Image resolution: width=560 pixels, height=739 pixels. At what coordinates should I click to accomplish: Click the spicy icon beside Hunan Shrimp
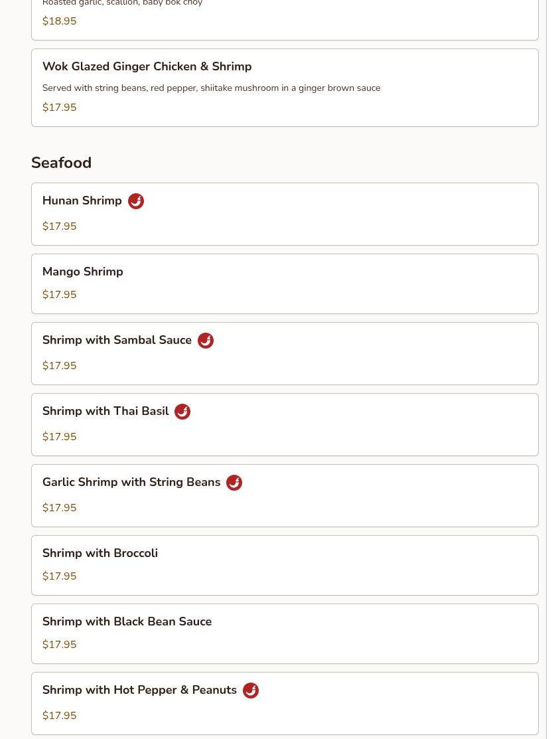136,201
